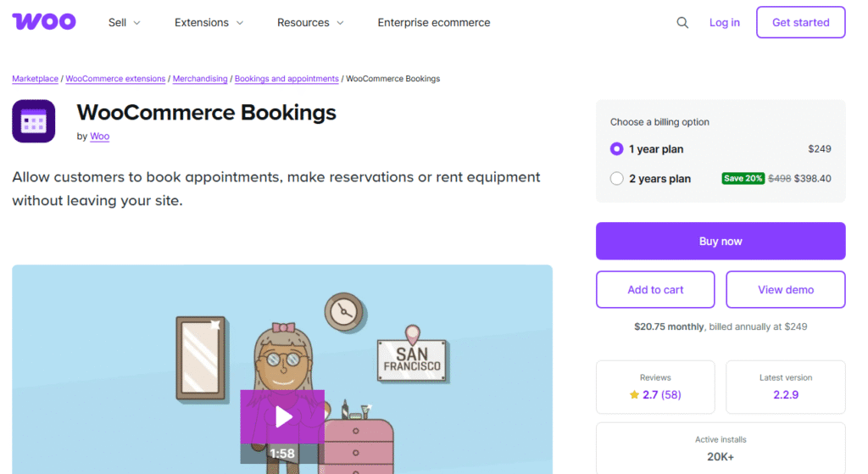
Task: Expand the Resources menu chevron
Action: 341,23
